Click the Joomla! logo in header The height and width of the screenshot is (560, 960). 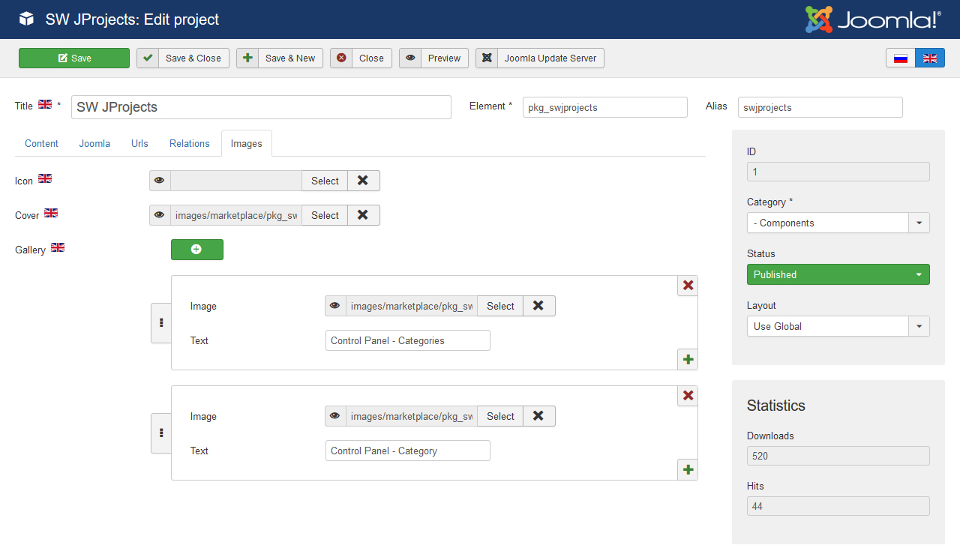click(873, 19)
